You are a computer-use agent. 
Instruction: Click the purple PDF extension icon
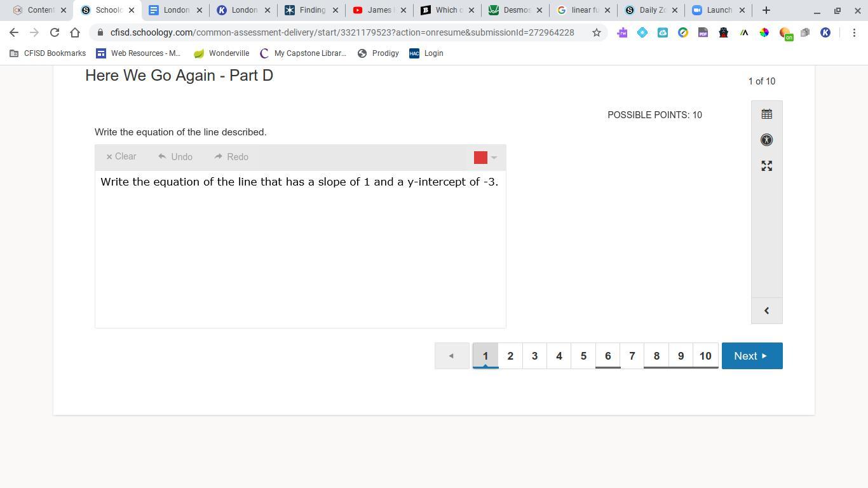point(703,32)
